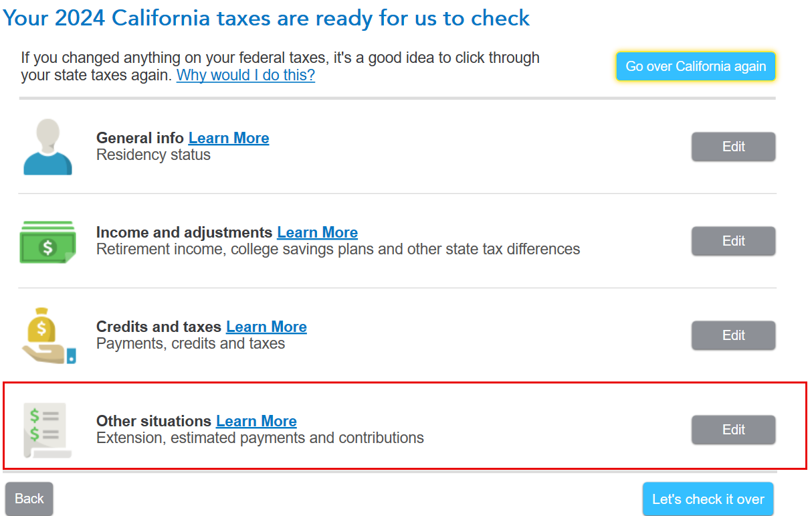Screen dimensions: 812x516
Task: Open Learn More for Other situations
Action: (256, 421)
